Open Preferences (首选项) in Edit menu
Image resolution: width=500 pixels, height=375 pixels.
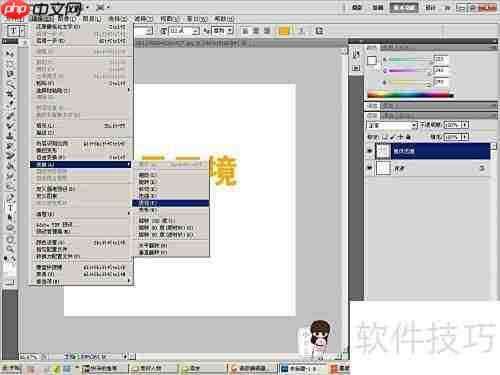(80, 281)
